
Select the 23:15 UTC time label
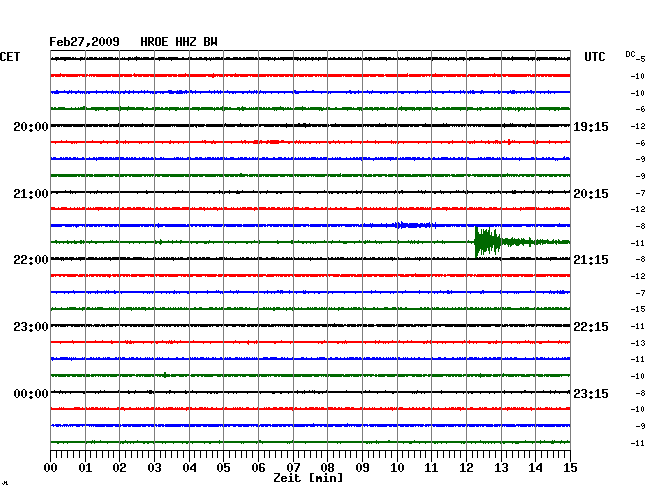pos(591,393)
